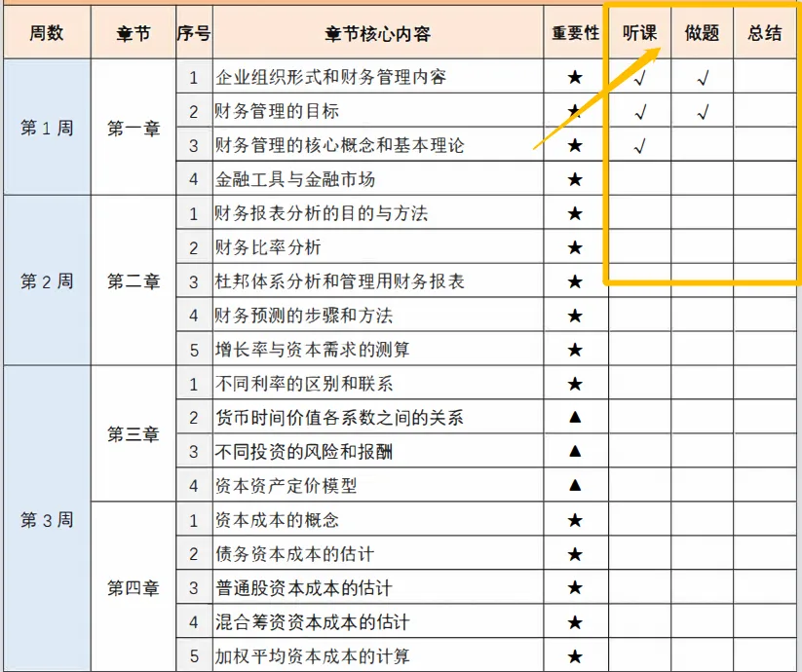Click the star icon for 杜邦体系分析和管理用财务报表
The width and height of the screenshot is (802, 672).
pyautogui.click(x=575, y=281)
